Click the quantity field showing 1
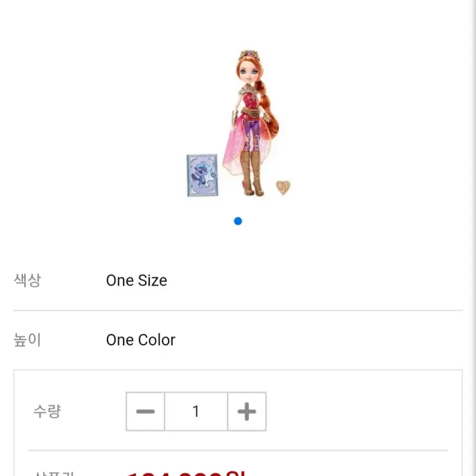 (x=196, y=411)
